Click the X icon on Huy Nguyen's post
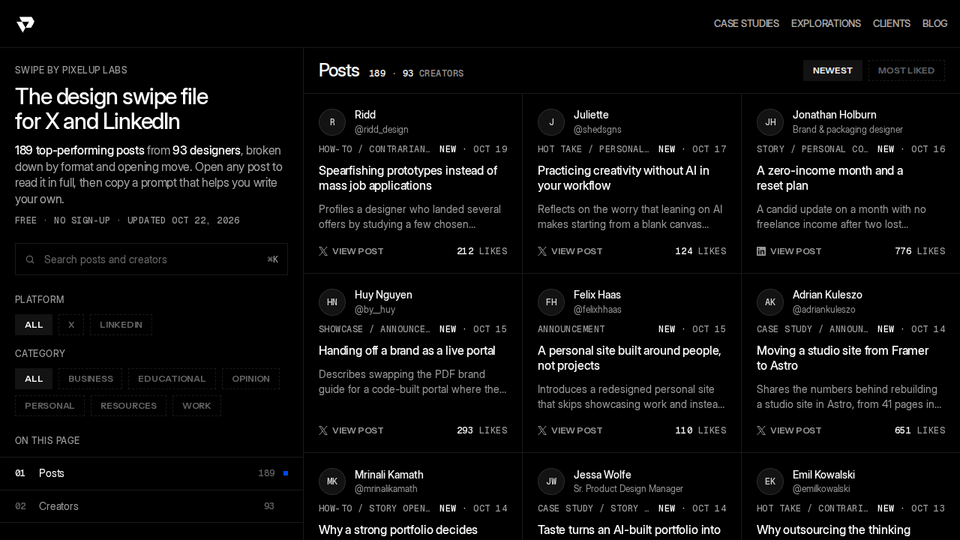Image resolution: width=960 pixels, height=540 pixels. point(323,430)
